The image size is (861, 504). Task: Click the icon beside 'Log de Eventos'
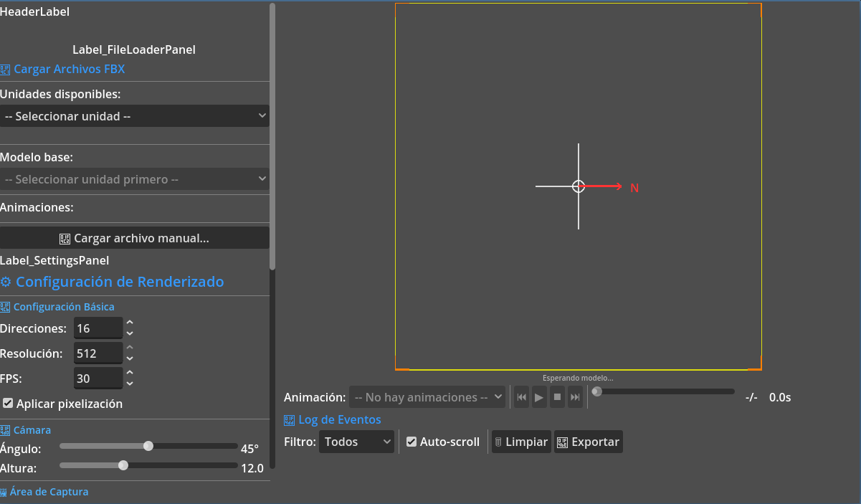pos(290,420)
